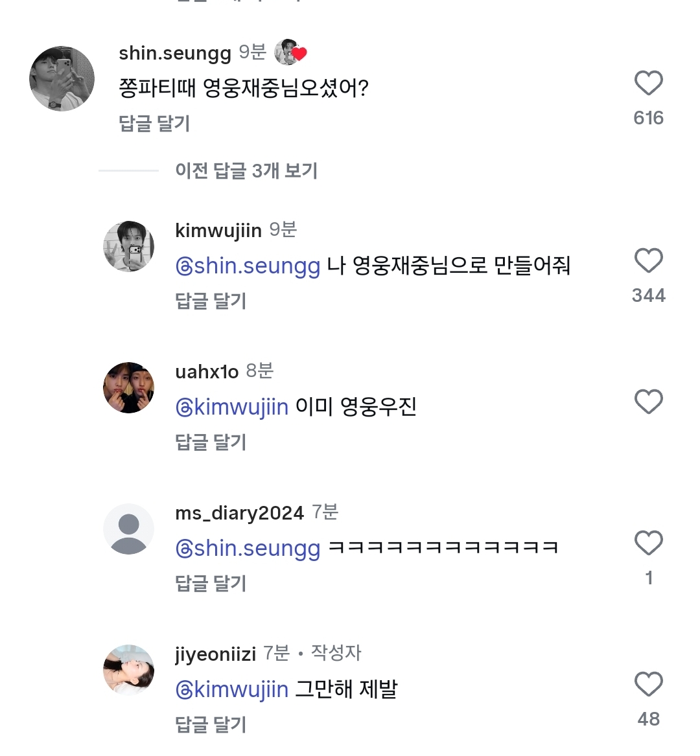Tap the heart badge avatar beside shin.seungg
This screenshot has height=756, width=700.
(289, 52)
